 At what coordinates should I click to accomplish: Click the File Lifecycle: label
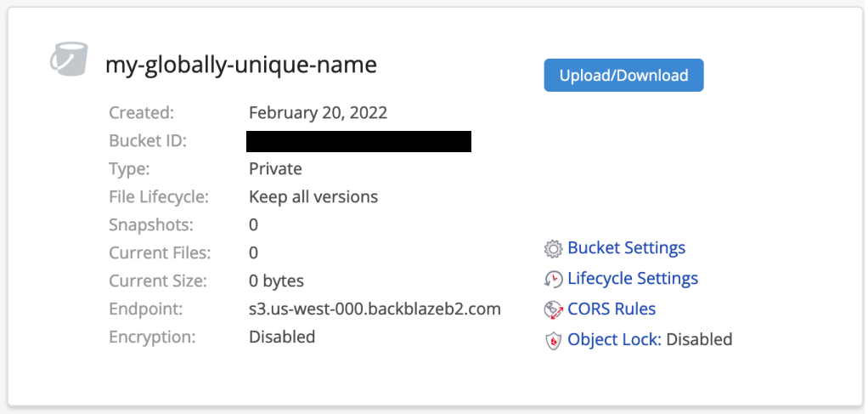click(159, 196)
